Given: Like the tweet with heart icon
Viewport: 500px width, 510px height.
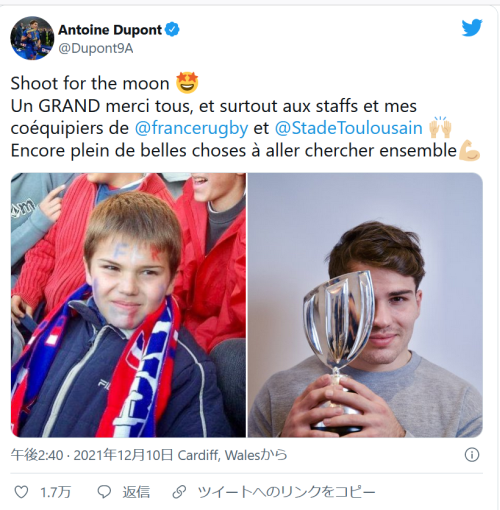Looking at the screenshot, I should (22, 492).
